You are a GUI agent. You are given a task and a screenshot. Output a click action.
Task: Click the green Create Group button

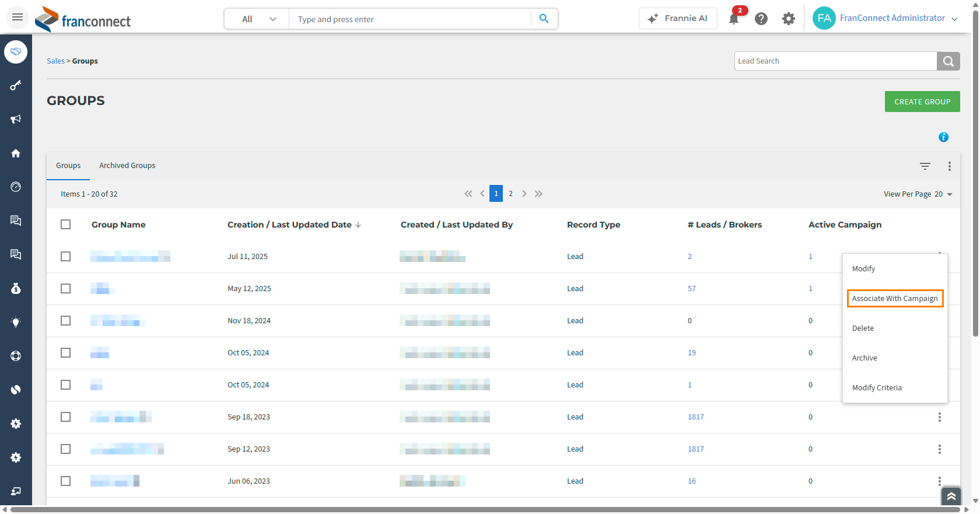click(922, 102)
